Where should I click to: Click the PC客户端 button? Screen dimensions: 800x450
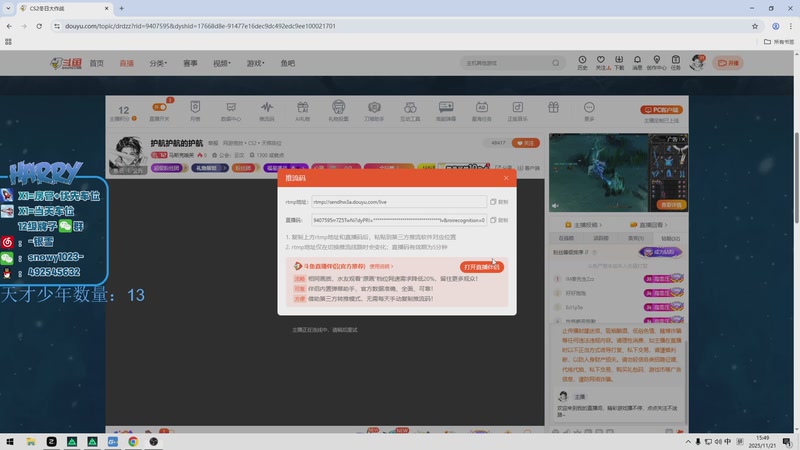click(x=661, y=110)
